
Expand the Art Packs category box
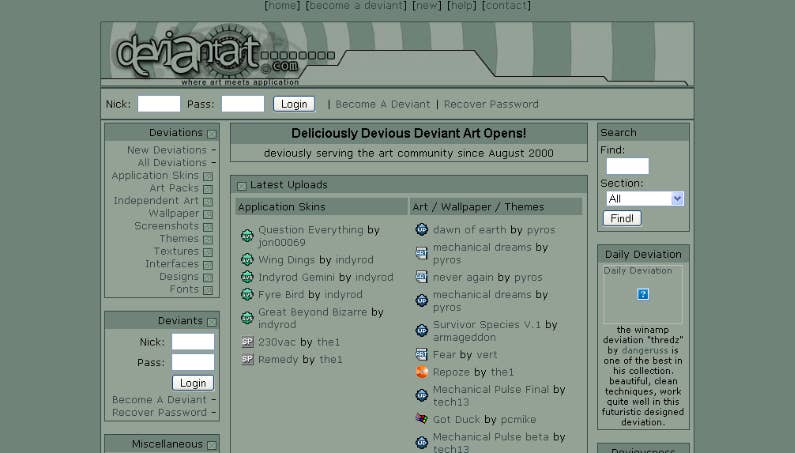[208, 189]
